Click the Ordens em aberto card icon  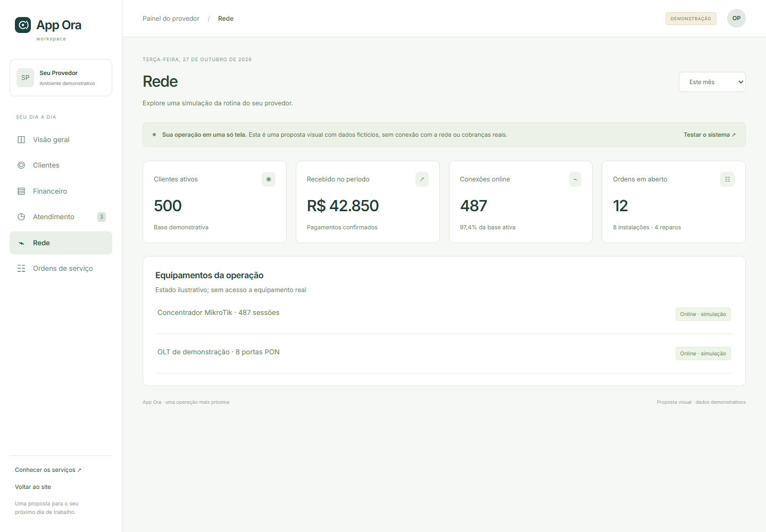[727, 179]
